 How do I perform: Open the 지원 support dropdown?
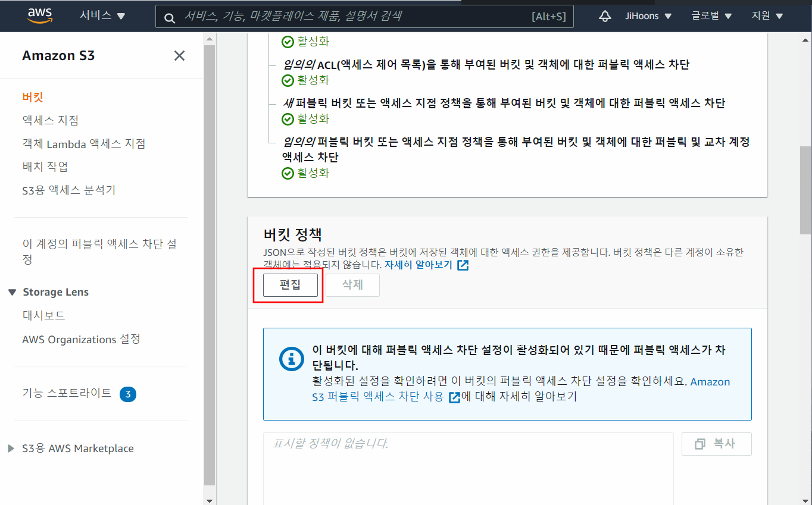(769, 16)
